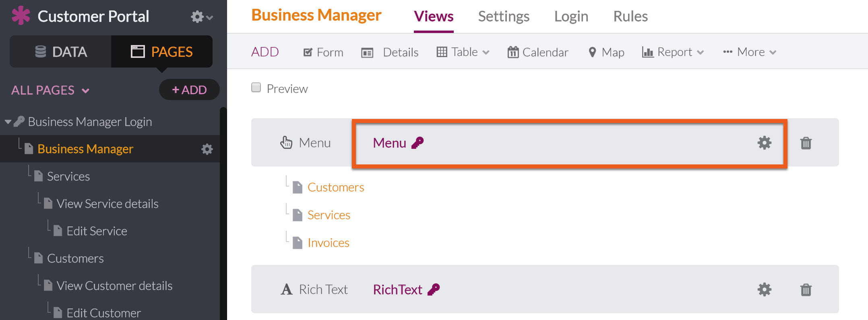
Task: Collapse the Business Manager Login tree
Action: pyautogui.click(x=8, y=121)
